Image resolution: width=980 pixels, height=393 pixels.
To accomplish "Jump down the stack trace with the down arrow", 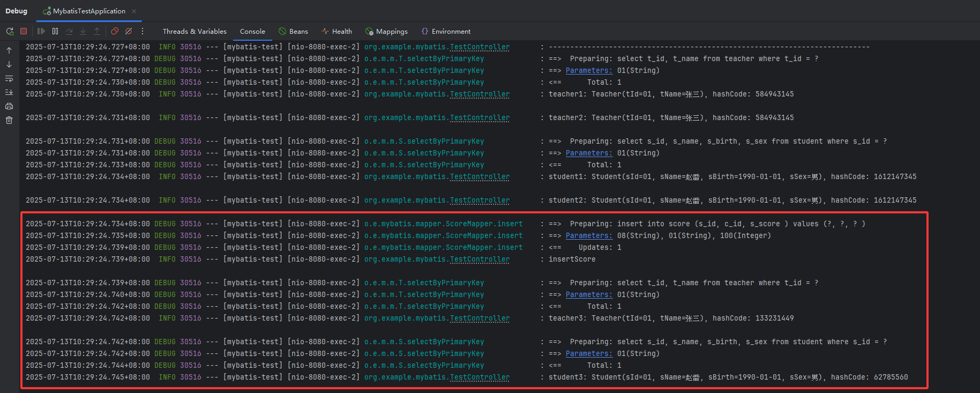I will point(9,64).
